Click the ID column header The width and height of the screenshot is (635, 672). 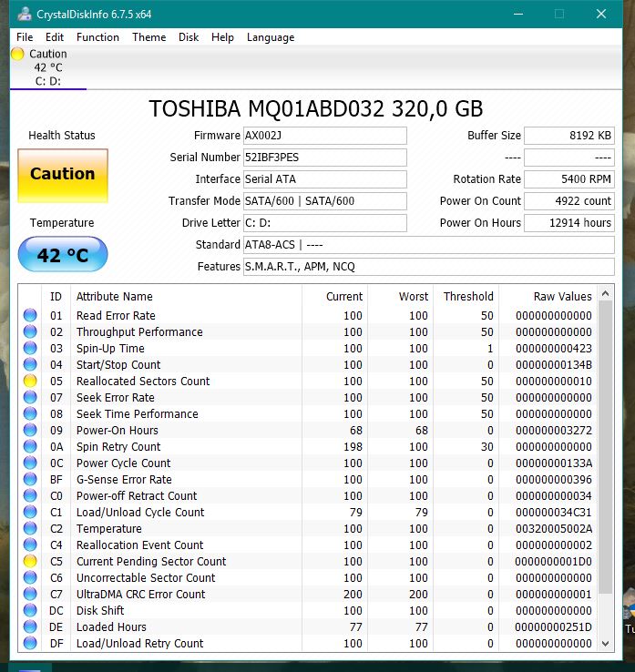56,296
